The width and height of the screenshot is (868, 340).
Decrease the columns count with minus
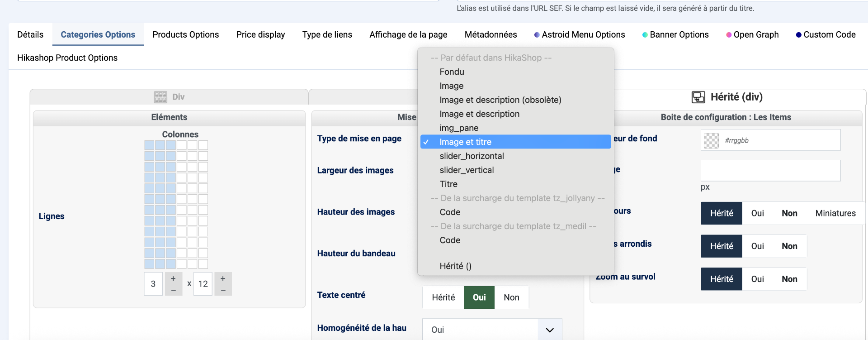click(x=173, y=290)
